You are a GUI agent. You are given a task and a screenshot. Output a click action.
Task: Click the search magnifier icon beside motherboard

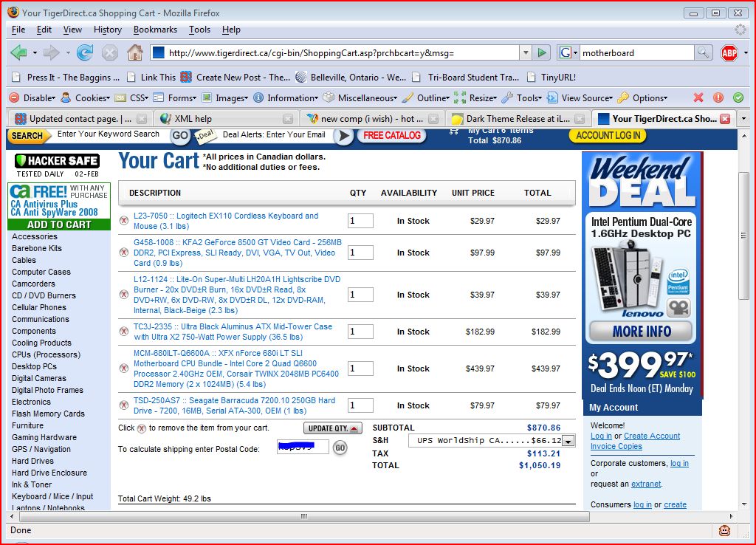pos(704,52)
